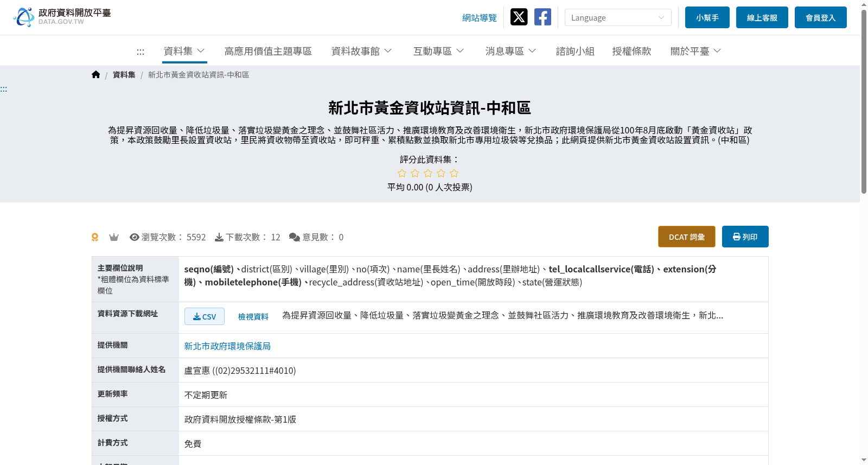Click 資料集 in the breadcrumb
868x465 pixels.
(124, 75)
